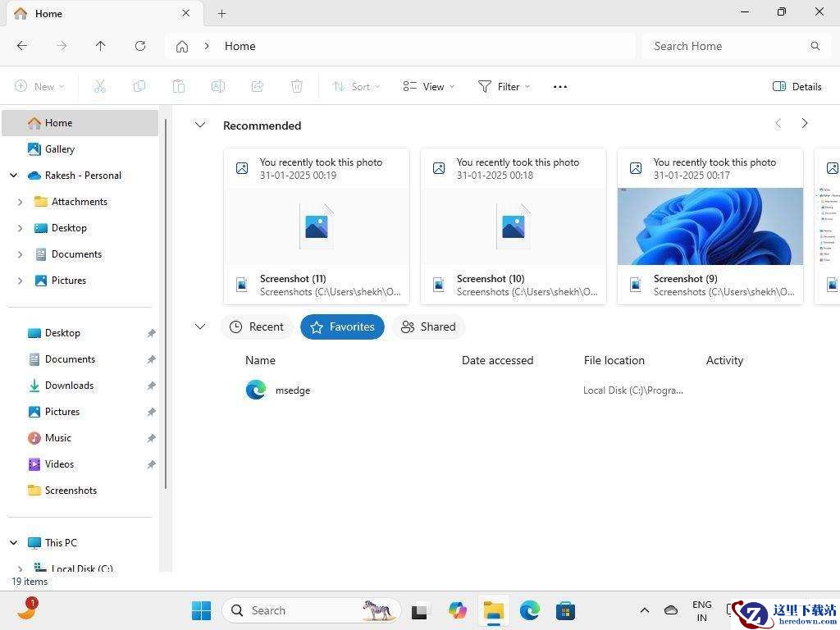Image resolution: width=840 pixels, height=630 pixels.
Task: Add a new tab with plus button
Action: 221,13
